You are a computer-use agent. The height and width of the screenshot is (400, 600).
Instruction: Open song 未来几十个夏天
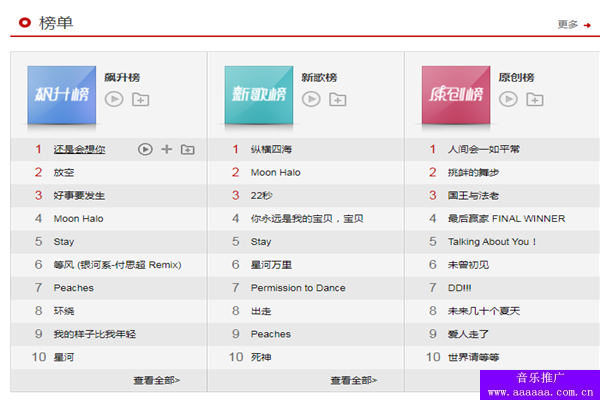(x=484, y=311)
